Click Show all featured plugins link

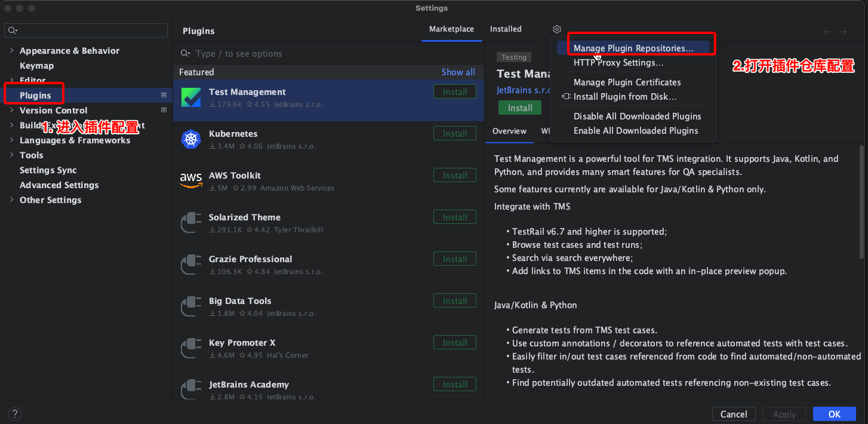click(458, 72)
